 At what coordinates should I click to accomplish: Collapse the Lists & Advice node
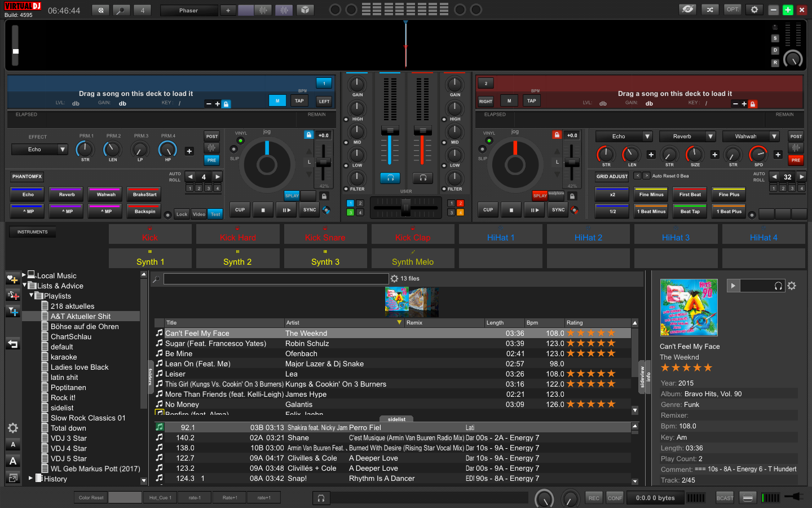pos(24,285)
